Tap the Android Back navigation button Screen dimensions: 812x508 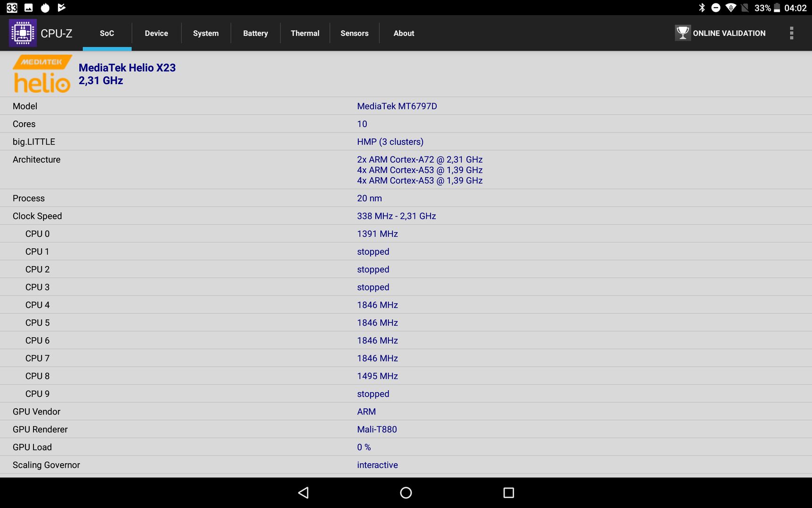(304, 493)
